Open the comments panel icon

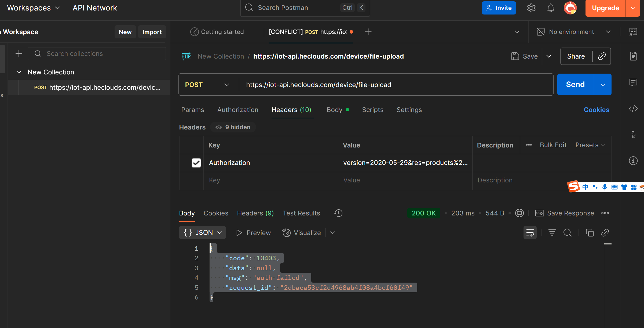coord(633,82)
